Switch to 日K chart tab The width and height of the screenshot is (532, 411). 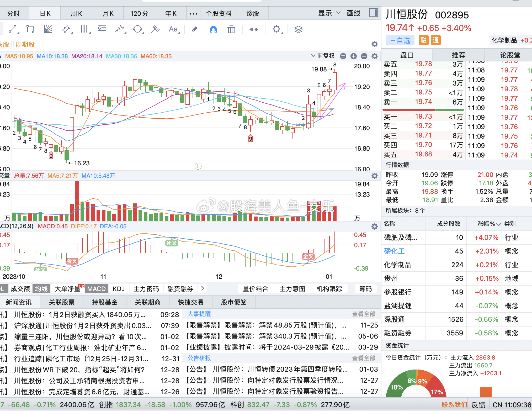[x=45, y=13]
